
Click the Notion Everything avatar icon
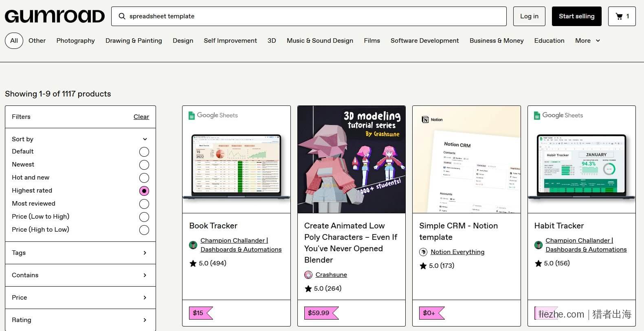(x=423, y=252)
